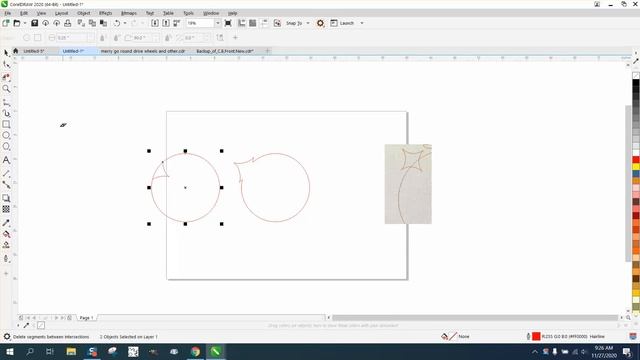640x360 pixels.
Task: Select the Freehand curve tool
Action: [x=6, y=102]
